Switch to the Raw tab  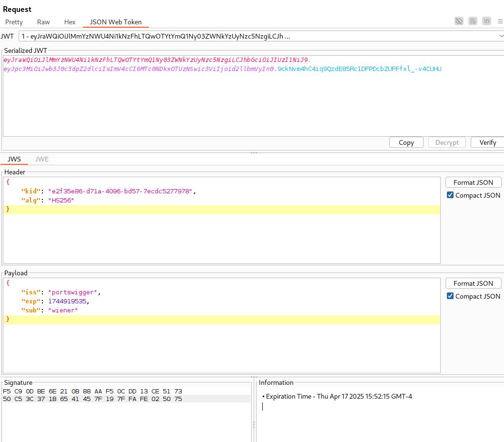(43, 22)
